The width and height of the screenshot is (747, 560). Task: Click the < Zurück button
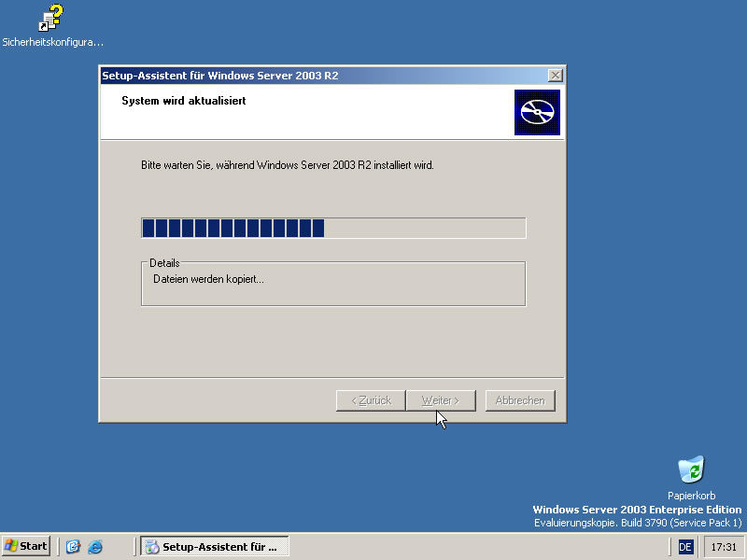click(371, 400)
